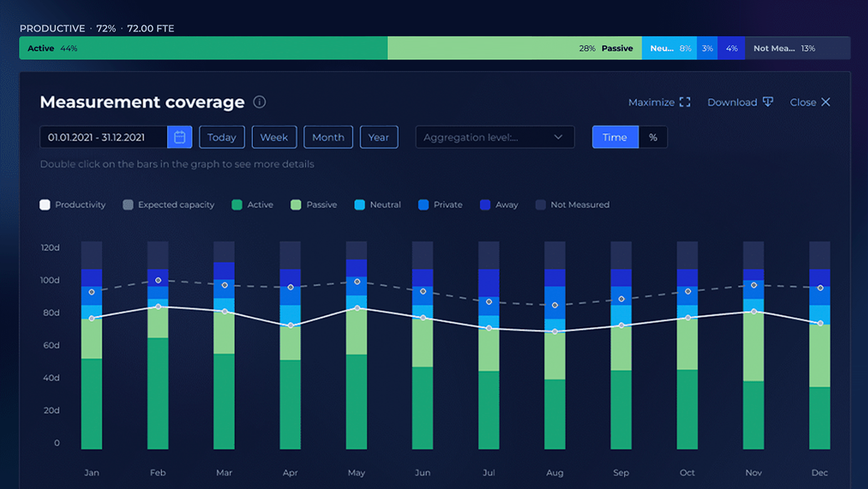Close the Measurement coverage panel
The height and width of the screenshot is (489, 868).
(x=810, y=102)
